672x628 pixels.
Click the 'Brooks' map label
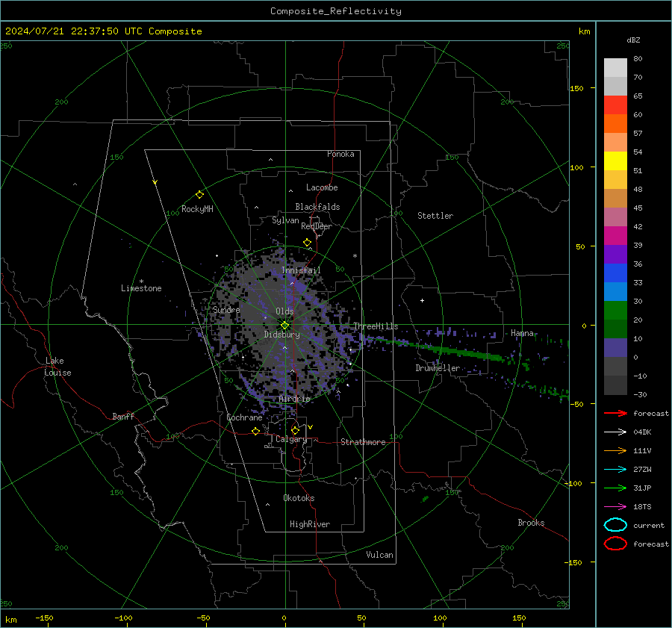click(531, 523)
